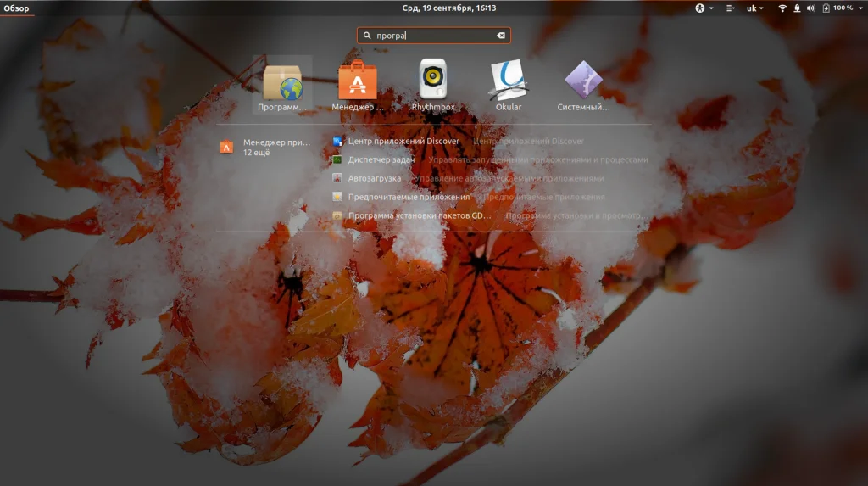Open the Программы software and updates icon
Image resolution: width=868 pixels, height=486 pixels.
point(282,82)
